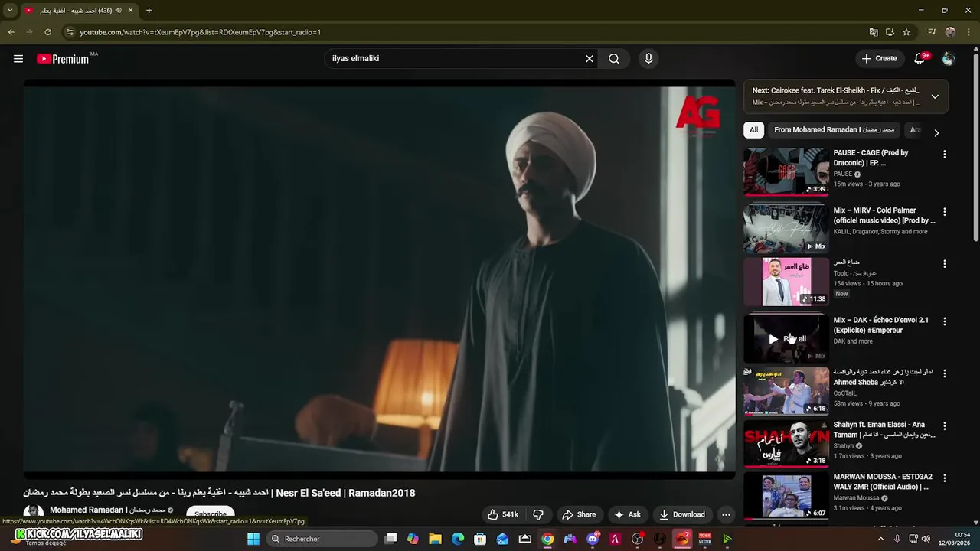
Task: Open Google Chrome from the taskbar
Action: coord(547,539)
